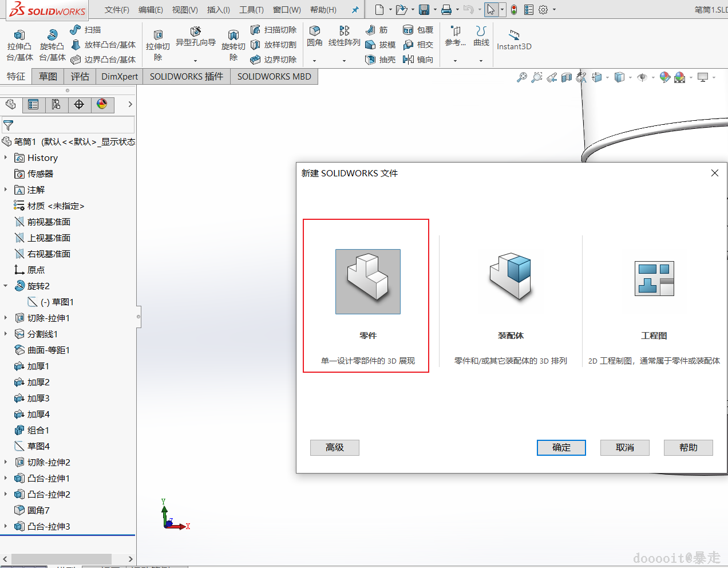Select the Fillet (圆角) tool

coord(315,35)
